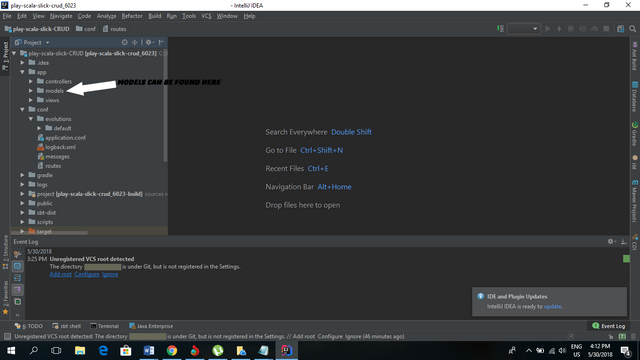Open the Project view dropdown
This screenshot has width=640, height=360.
point(32,42)
